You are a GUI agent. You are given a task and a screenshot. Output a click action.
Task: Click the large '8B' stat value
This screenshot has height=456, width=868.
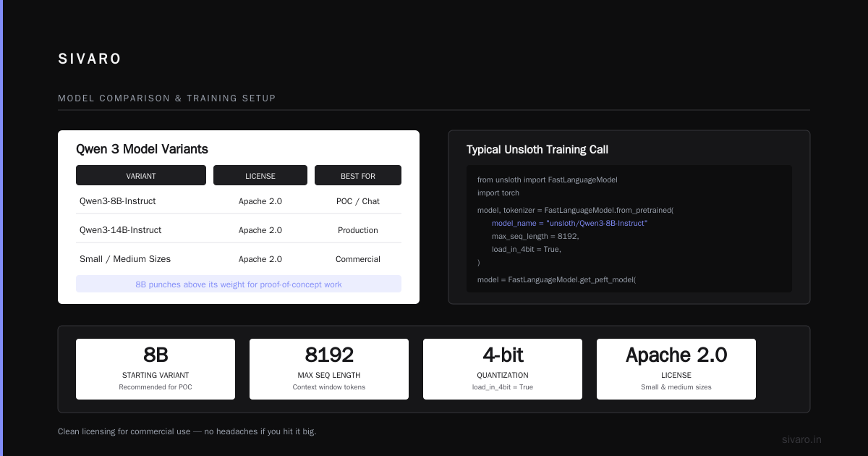click(156, 355)
